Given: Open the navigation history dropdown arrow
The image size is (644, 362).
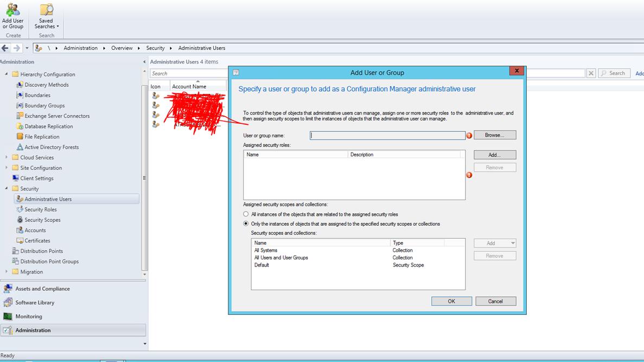Looking at the screenshot, I should click(x=27, y=48).
